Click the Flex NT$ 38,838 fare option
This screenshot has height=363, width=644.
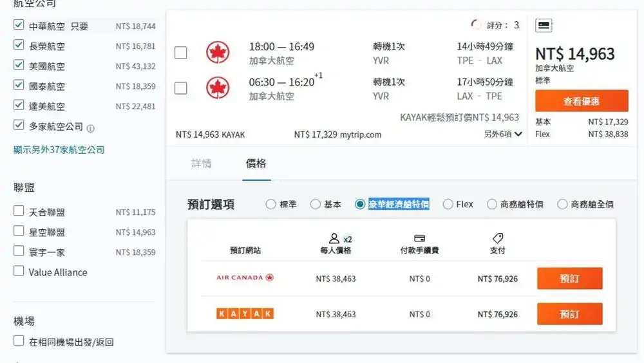tap(582, 135)
